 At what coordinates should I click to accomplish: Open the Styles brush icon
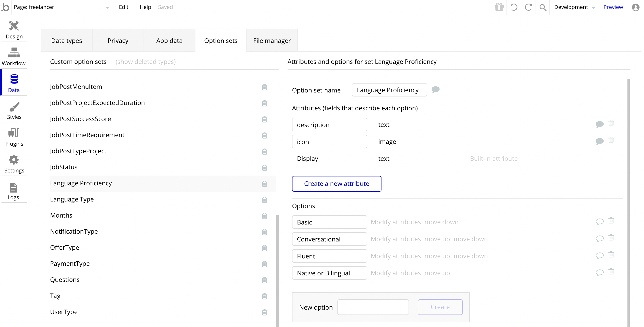pos(14,107)
